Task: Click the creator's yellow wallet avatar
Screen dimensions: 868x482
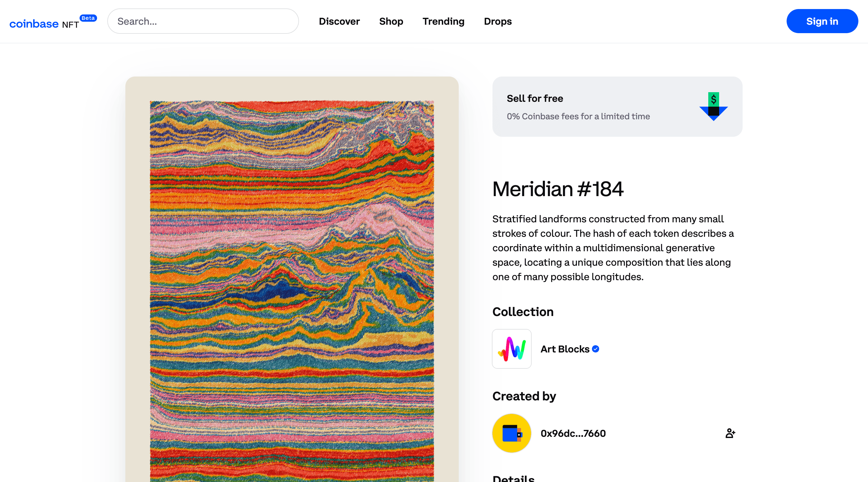Action: 511,433
